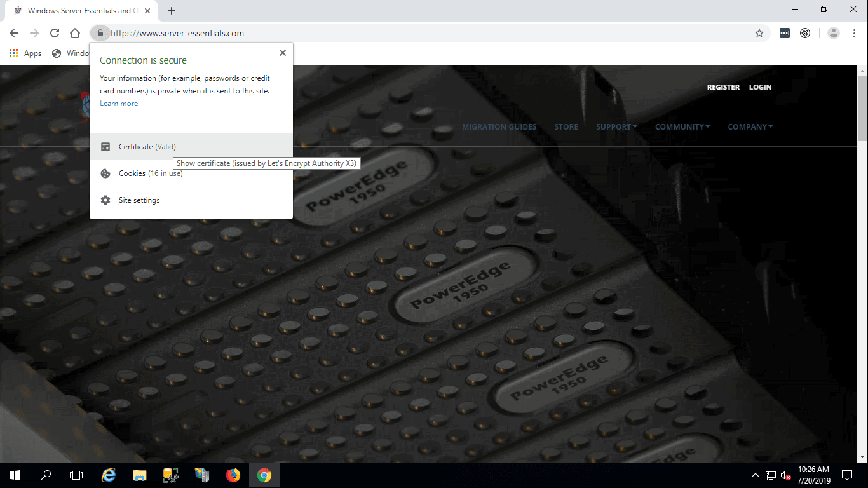
Task: Open the password manager extension icon
Action: pyautogui.click(x=785, y=33)
